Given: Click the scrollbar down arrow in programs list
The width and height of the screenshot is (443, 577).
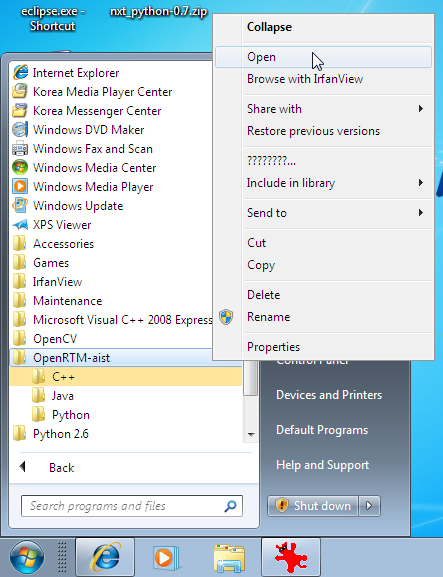Looking at the screenshot, I should point(251,435).
